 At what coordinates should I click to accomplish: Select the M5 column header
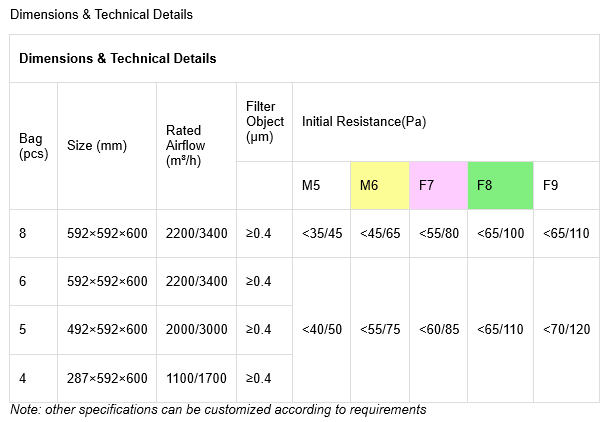click(321, 185)
